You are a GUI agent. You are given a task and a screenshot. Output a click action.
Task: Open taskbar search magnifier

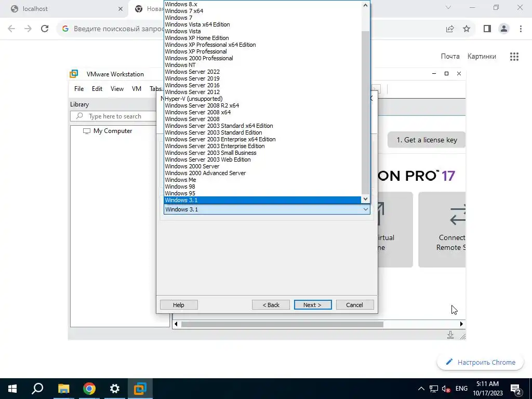point(37,389)
